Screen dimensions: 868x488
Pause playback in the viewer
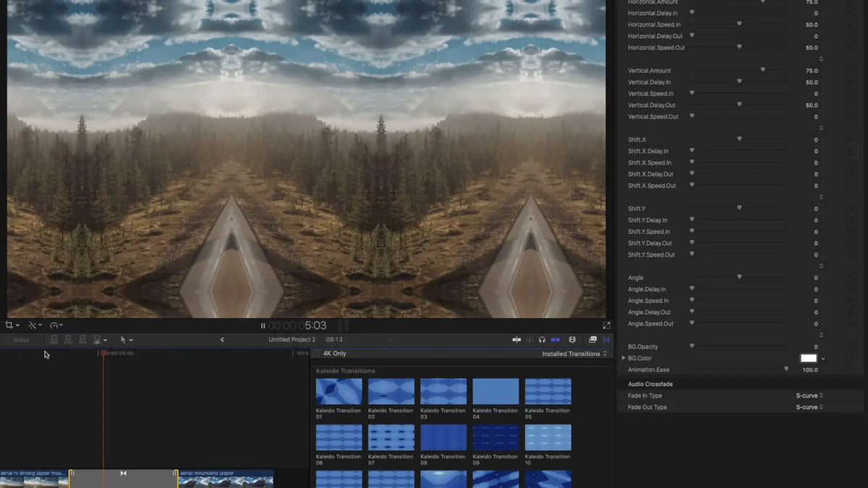pos(263,326)
